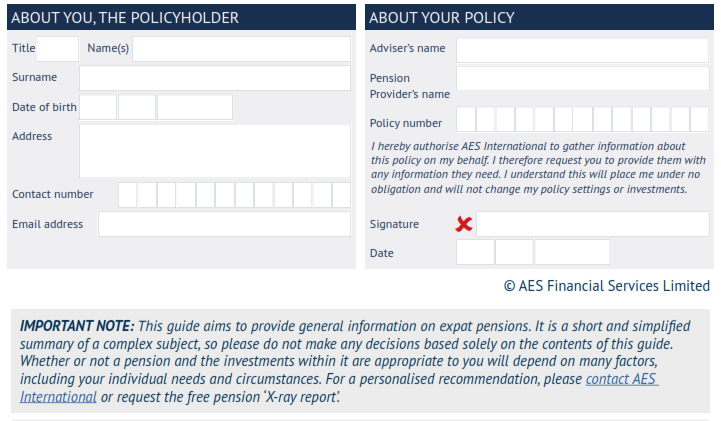
Task: Click the Title input field
Action: (x=58, y=49)
